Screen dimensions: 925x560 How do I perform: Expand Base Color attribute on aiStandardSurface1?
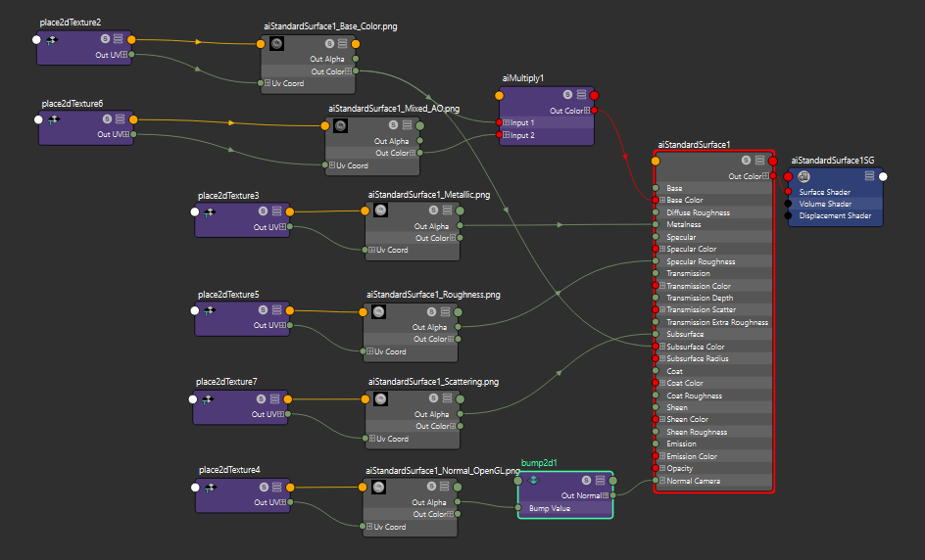click(x=662, y=200)
